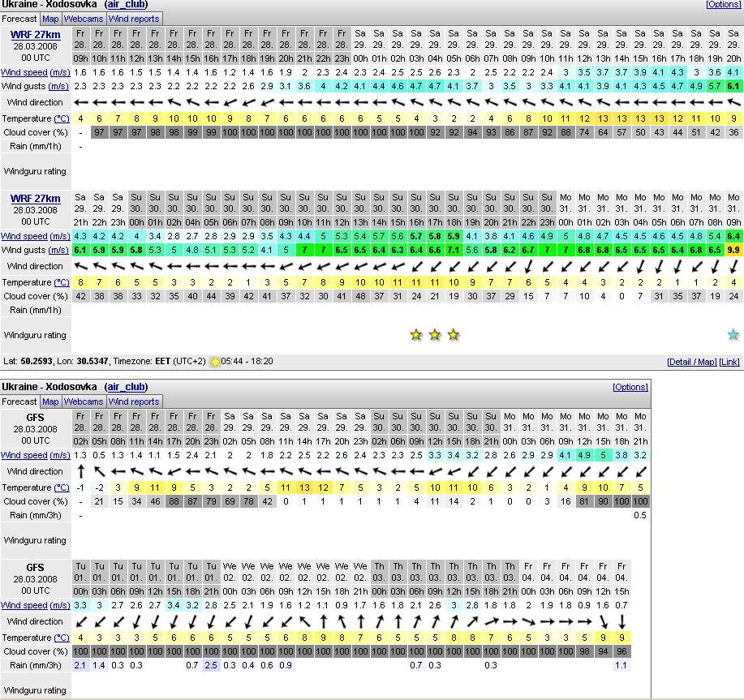Click the 2.5 rain cell in the GFS table
Screen dimensions: 744x700
pyautogui.click(x=211, y=665)
